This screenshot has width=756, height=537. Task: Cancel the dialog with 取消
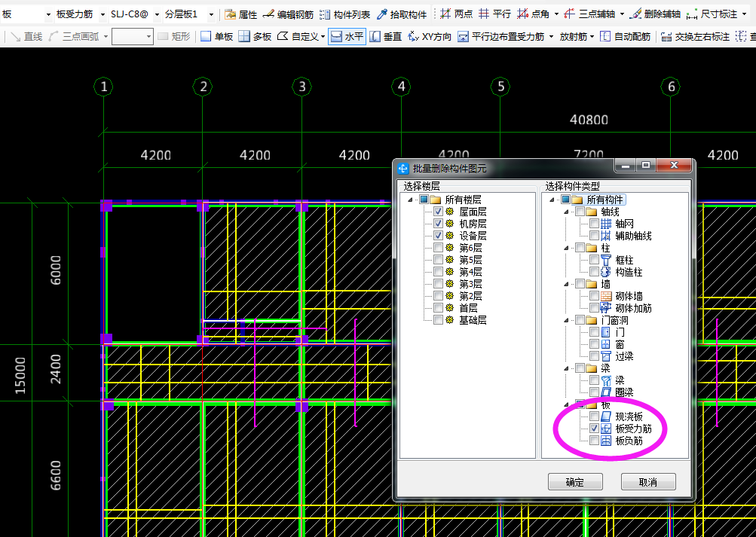tap(648, 481)
